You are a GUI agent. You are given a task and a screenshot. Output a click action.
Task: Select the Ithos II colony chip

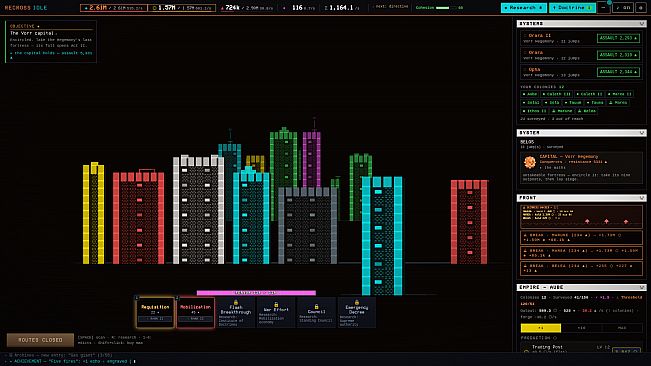coord(535,111)
